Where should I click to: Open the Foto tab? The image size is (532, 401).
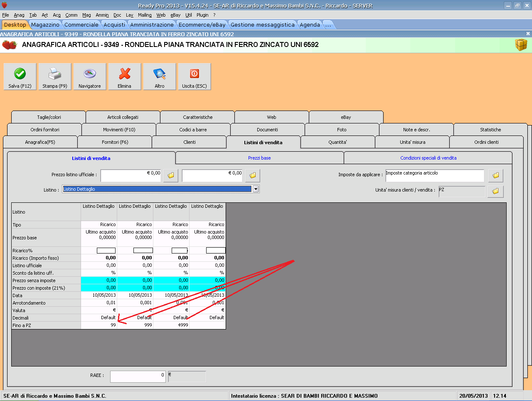(x=342, y=130)
